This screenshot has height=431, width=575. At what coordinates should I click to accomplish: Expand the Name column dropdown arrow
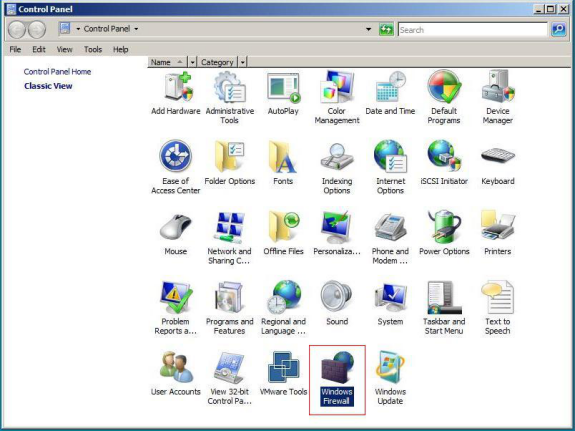point(193,62)
